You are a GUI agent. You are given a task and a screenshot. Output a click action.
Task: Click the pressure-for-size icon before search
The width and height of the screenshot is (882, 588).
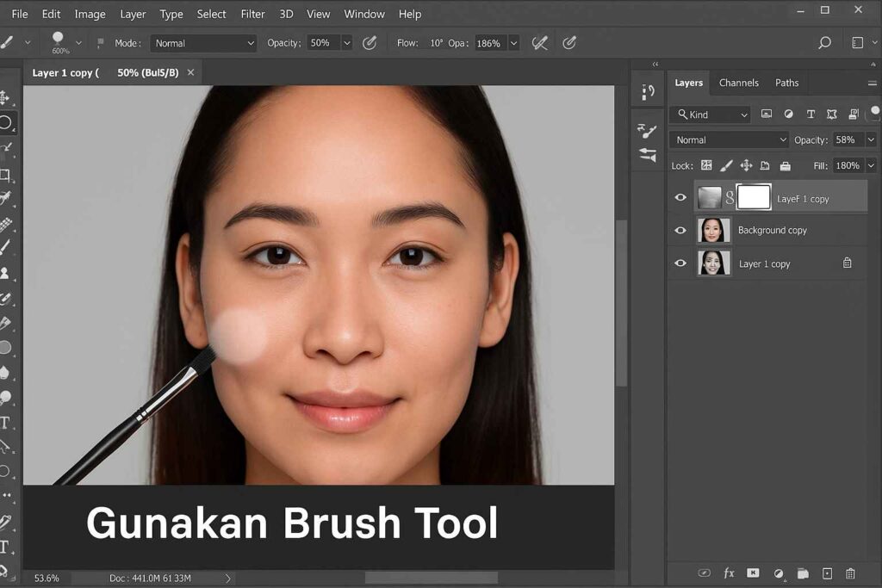click(x=569, y=43)
